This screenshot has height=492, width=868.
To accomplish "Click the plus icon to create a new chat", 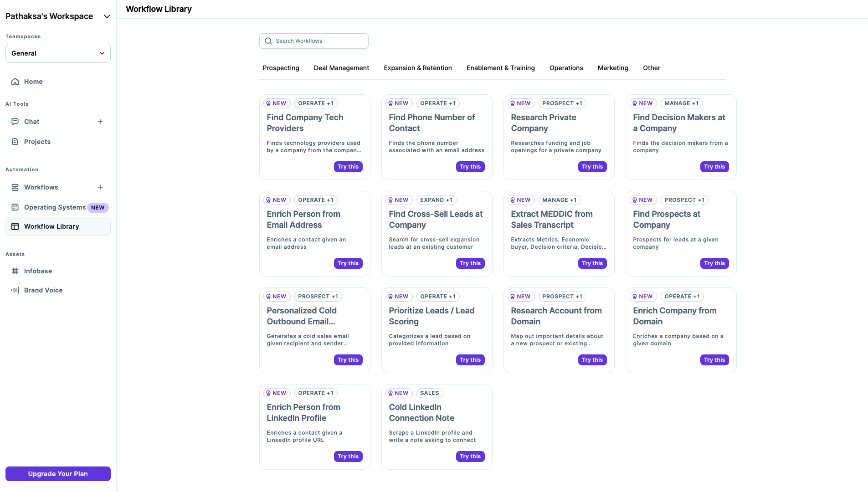I will tap(100, 122).
